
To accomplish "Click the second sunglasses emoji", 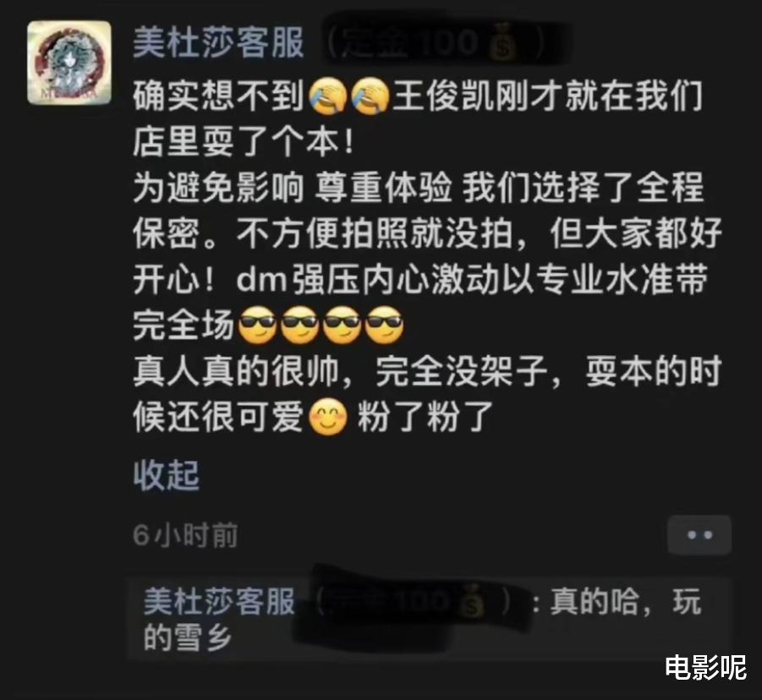I will tap(300, 325).
